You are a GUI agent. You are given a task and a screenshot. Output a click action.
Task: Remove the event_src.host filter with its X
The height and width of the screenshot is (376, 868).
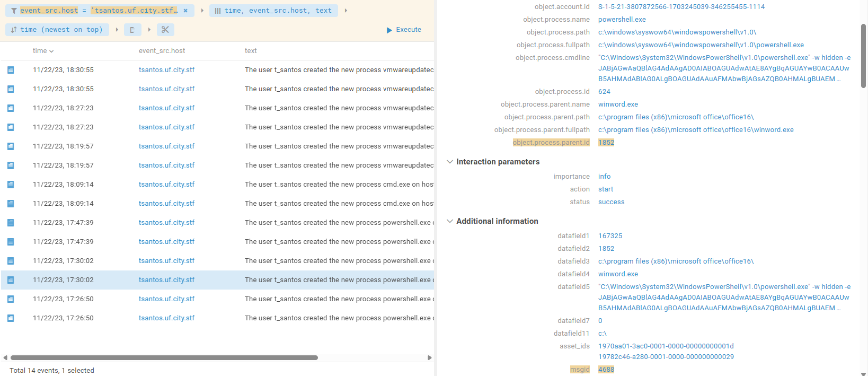[x=185, y=11]
